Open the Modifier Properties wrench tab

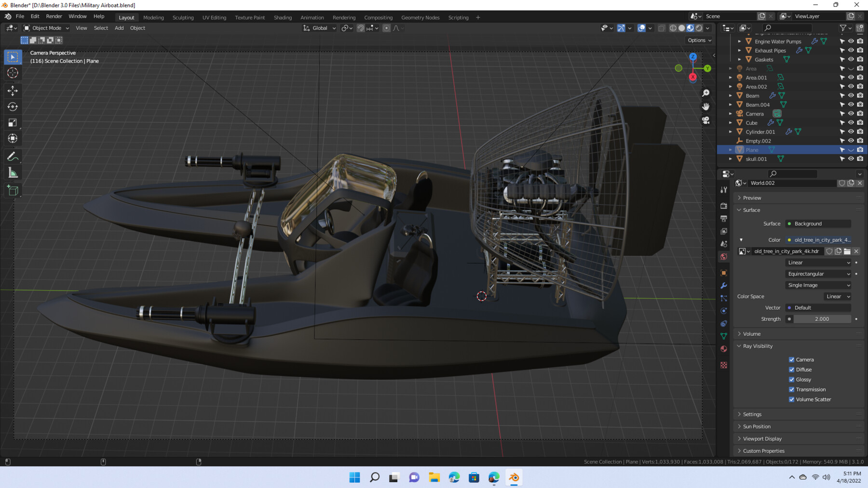click(x=723, y=286)
